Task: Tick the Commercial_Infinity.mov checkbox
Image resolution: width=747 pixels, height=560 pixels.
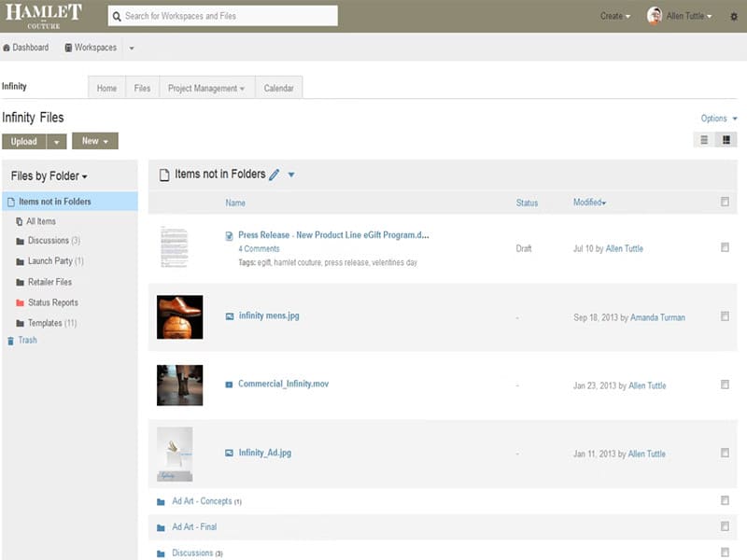Action: [x=725, y=385]
